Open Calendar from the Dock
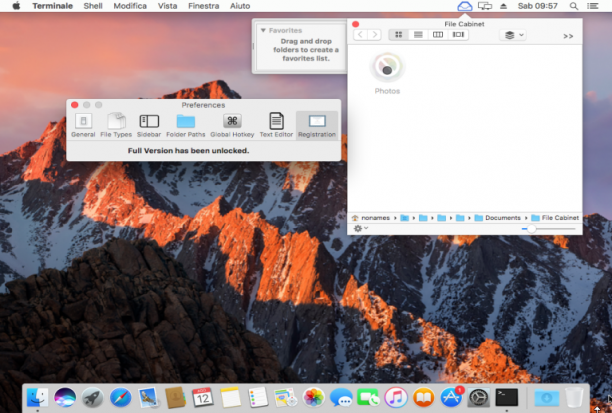The height and width of the screenshot is (413, 612). tap(203, 397)
